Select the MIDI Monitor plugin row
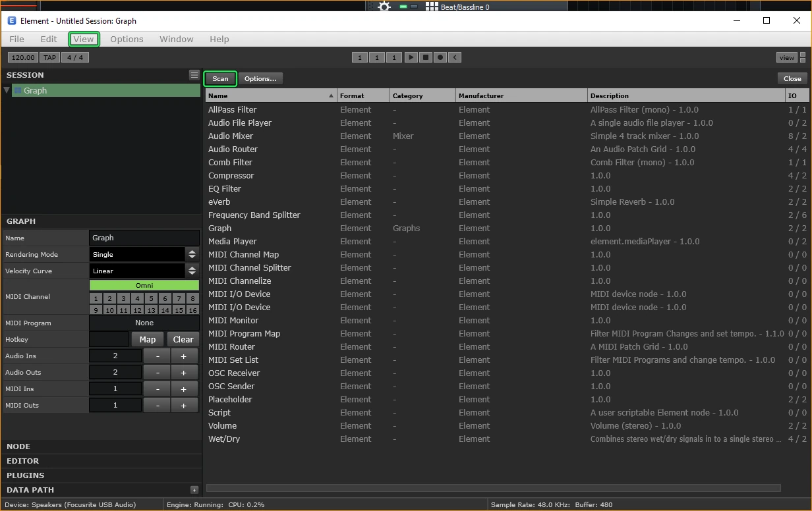This screenshot has height=511, width=812. (507, 320)
